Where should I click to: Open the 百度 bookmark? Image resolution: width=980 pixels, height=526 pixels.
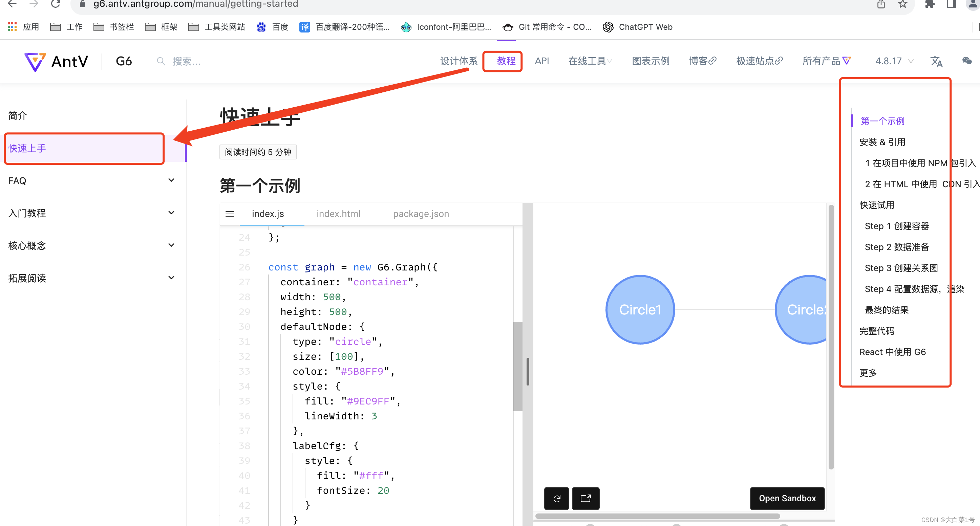click(272, 27)
